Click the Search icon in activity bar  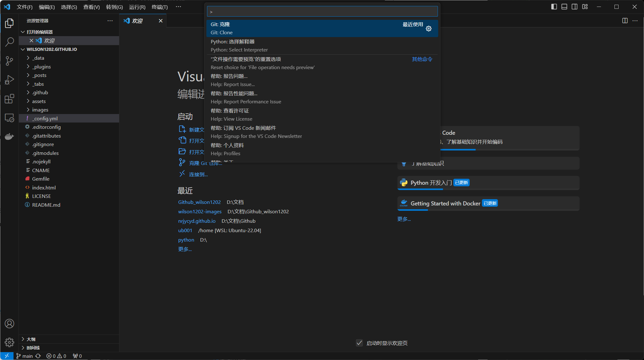pyautogui.click(x=9, y=42)
